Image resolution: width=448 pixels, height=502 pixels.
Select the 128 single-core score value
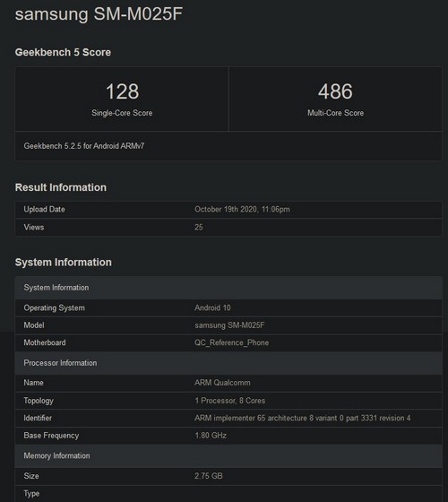tap(122, 91)
